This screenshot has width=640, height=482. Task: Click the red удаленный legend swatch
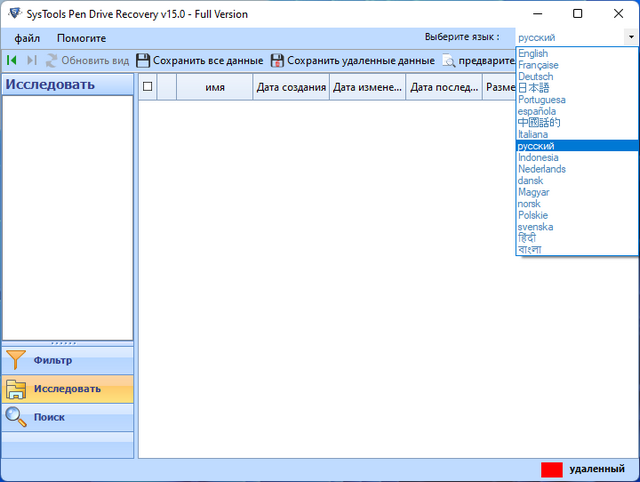click(x=551, y=469)
